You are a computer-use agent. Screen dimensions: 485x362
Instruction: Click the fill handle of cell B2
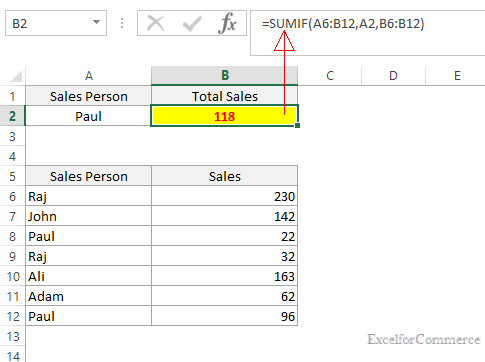coord(297,125)
